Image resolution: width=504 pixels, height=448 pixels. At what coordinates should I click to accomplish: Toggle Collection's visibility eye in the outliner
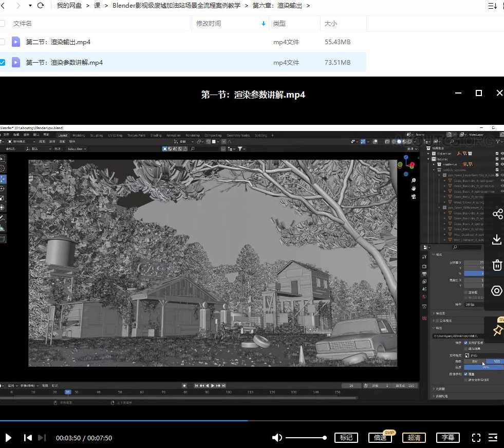pyautogui.click(x=502, y=154)
